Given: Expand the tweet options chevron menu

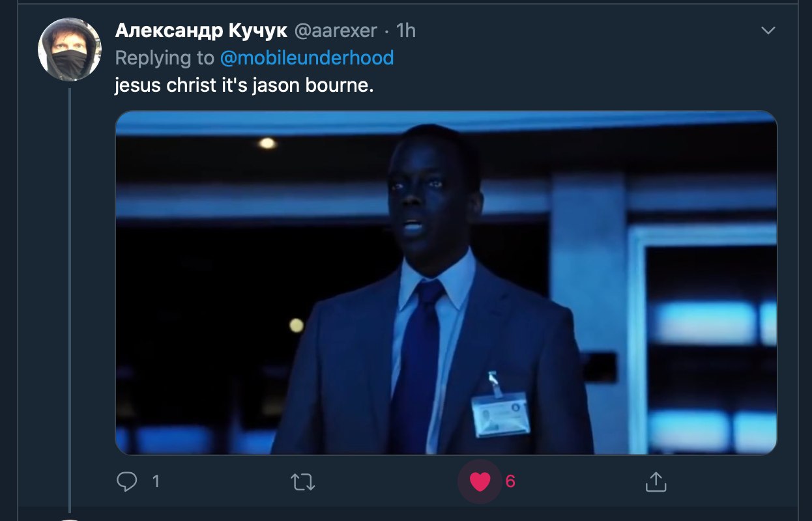Looking at the screenshot, I should [x=769, y=31].
